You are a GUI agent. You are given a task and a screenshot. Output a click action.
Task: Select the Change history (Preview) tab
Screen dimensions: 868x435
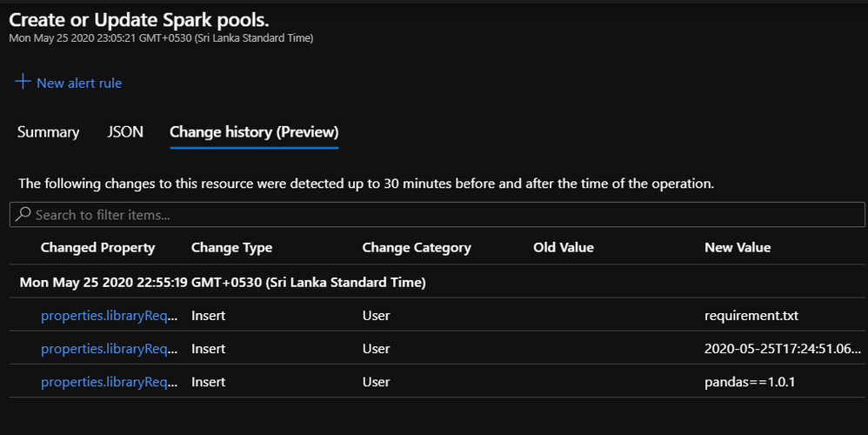point(254,132)
